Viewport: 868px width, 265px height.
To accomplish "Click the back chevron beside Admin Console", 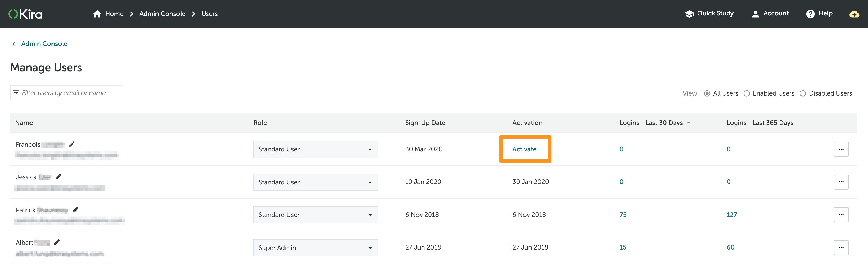I will tap(14, 44).
